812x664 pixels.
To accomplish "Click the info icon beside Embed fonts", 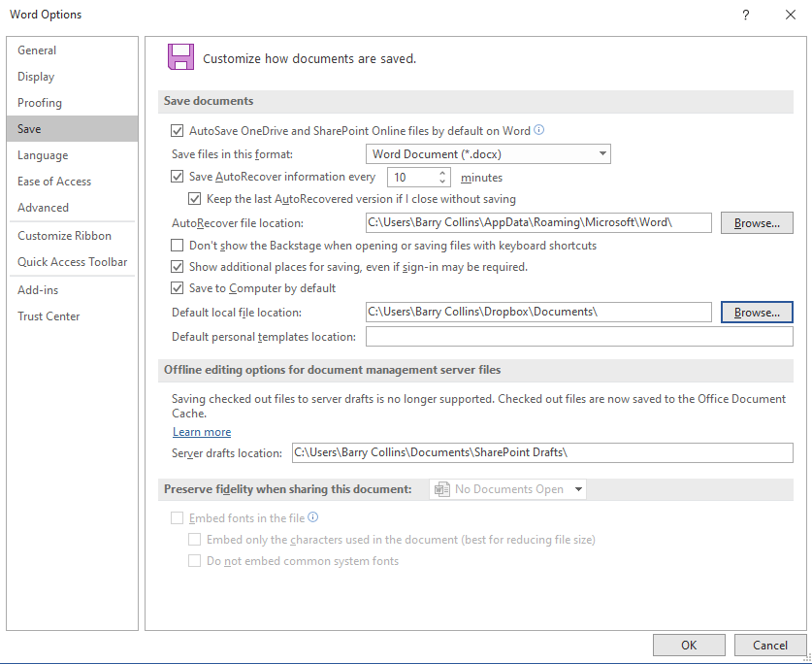I will 312,517.
